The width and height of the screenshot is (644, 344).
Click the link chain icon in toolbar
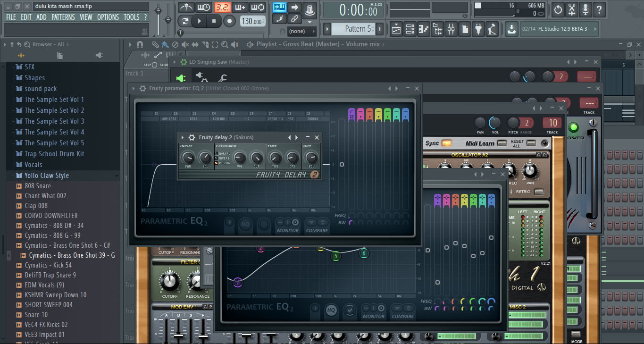(x=294, y=19)
